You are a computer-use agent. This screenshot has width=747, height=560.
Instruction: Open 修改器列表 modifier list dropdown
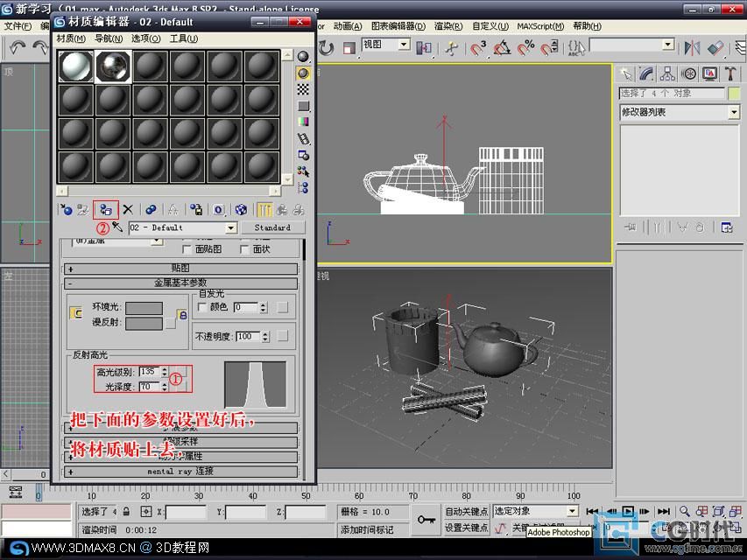[x=734, y=112]
